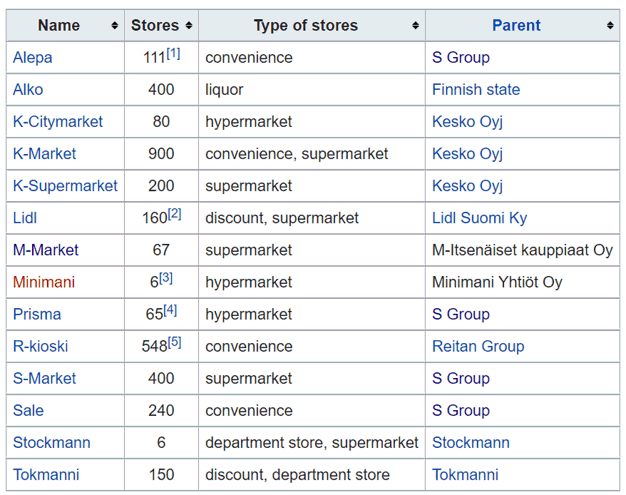Sort table by Name column arrows
The image size is (626, 495).
tap(114, 26)
